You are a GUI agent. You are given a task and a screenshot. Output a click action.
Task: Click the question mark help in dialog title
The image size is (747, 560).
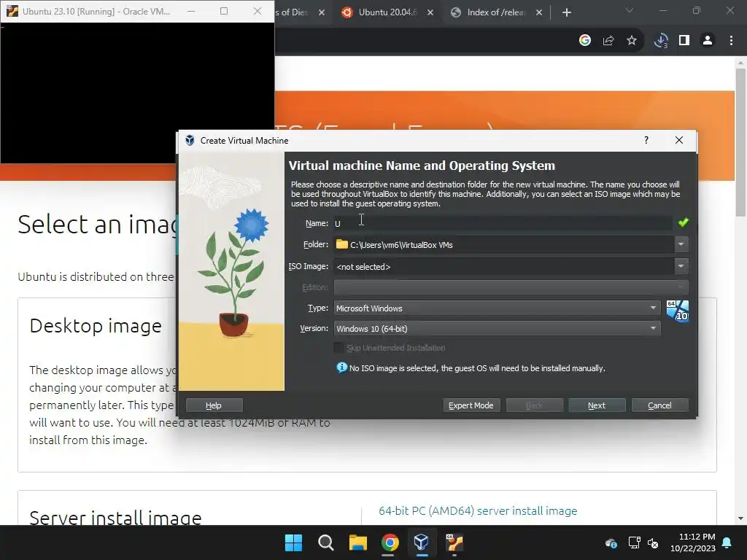coord(646,140)
